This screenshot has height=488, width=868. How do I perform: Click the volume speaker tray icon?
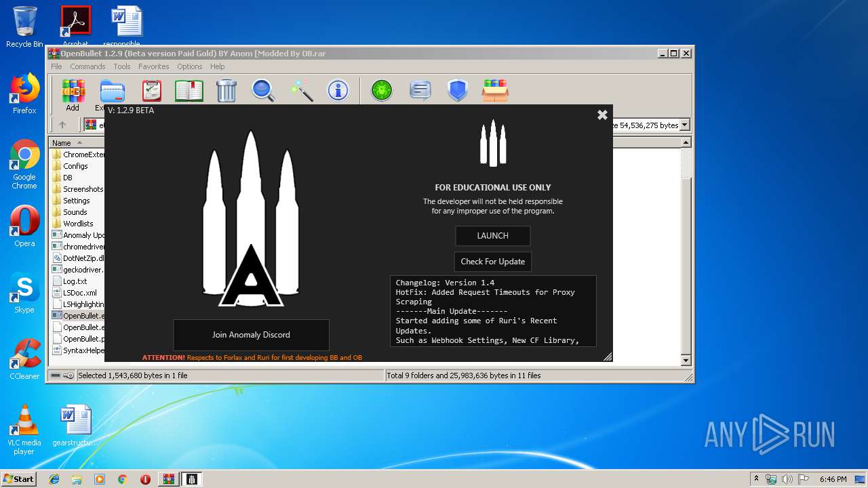click(787, 479)
